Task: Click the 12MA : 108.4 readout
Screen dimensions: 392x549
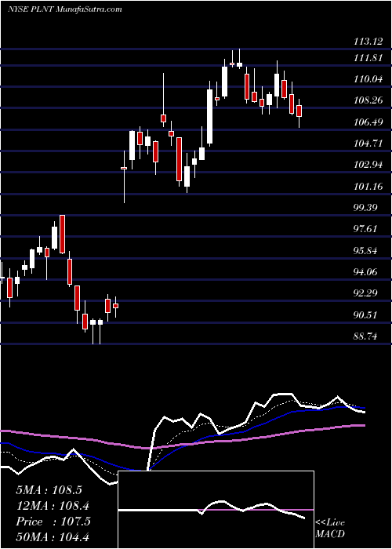Action: coord(53,505)
